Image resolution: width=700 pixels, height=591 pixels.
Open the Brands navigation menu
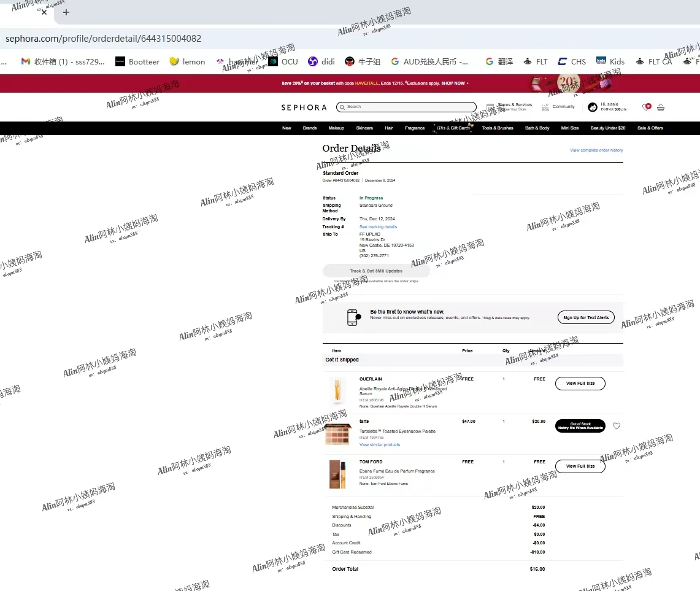310,128
